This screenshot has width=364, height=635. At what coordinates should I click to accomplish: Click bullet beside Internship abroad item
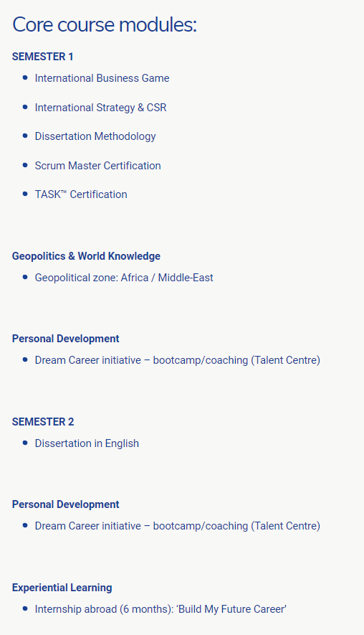pos(25,608)
